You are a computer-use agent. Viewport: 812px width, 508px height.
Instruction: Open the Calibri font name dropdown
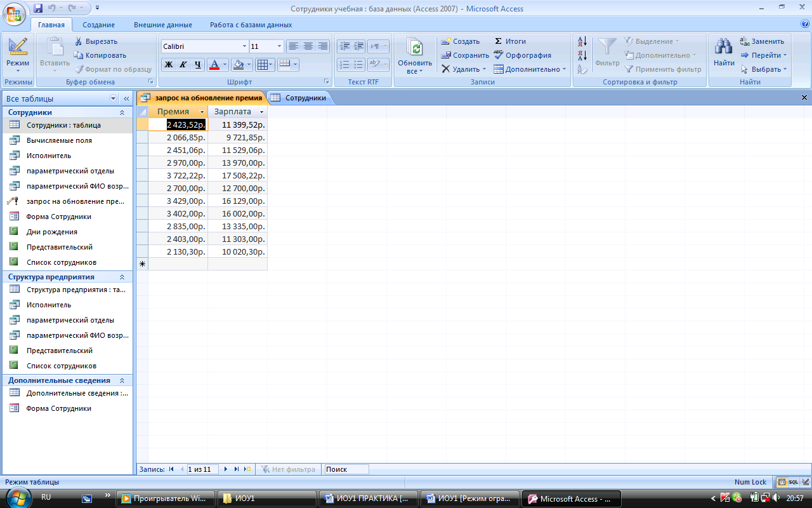[244, 46]
